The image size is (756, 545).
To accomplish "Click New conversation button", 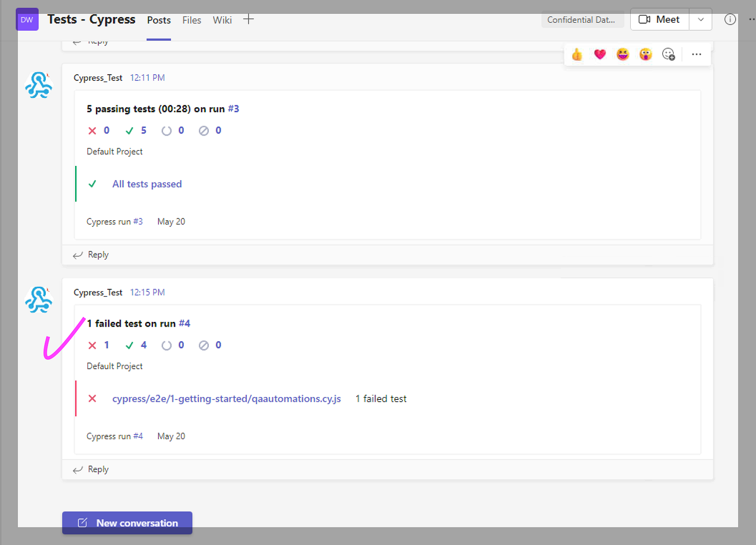I will (127, 523).
